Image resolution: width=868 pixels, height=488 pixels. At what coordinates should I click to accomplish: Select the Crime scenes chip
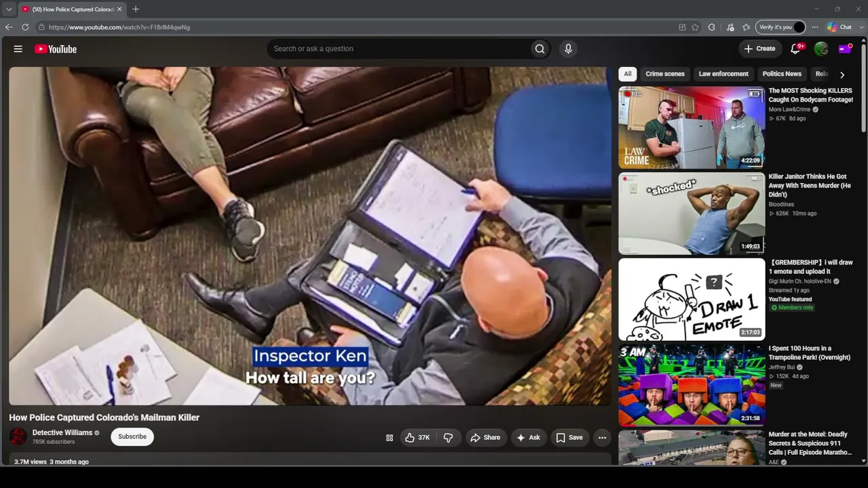(665, 74)
